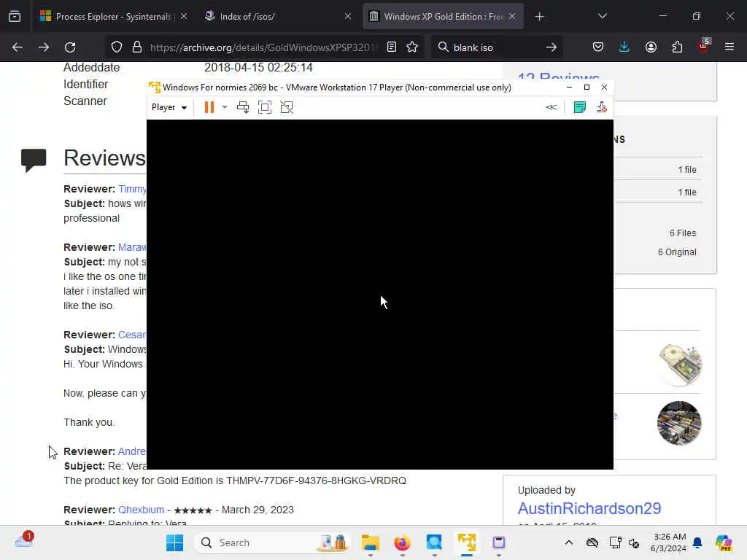Bookmark this page with the star icon

click(x=412, y=47)
